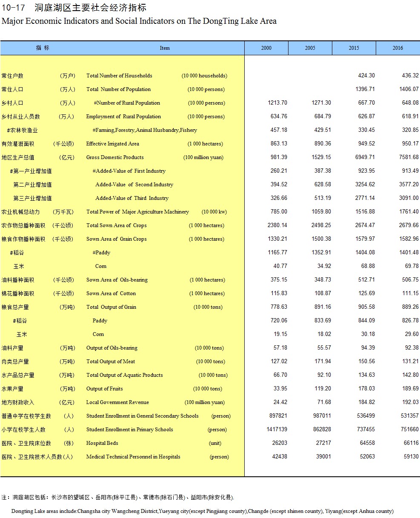Click population value 1396.71
This screenshot has height=518, width=420.
pos(365,89)
